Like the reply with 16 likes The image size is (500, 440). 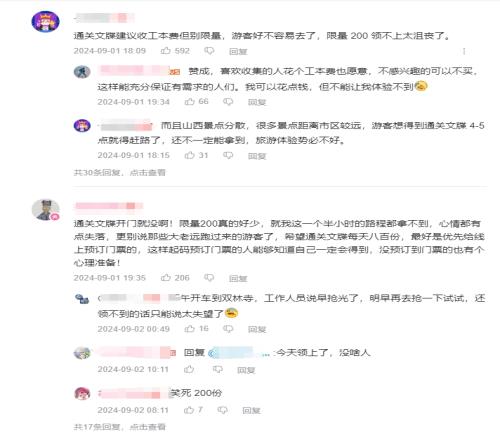190,329
